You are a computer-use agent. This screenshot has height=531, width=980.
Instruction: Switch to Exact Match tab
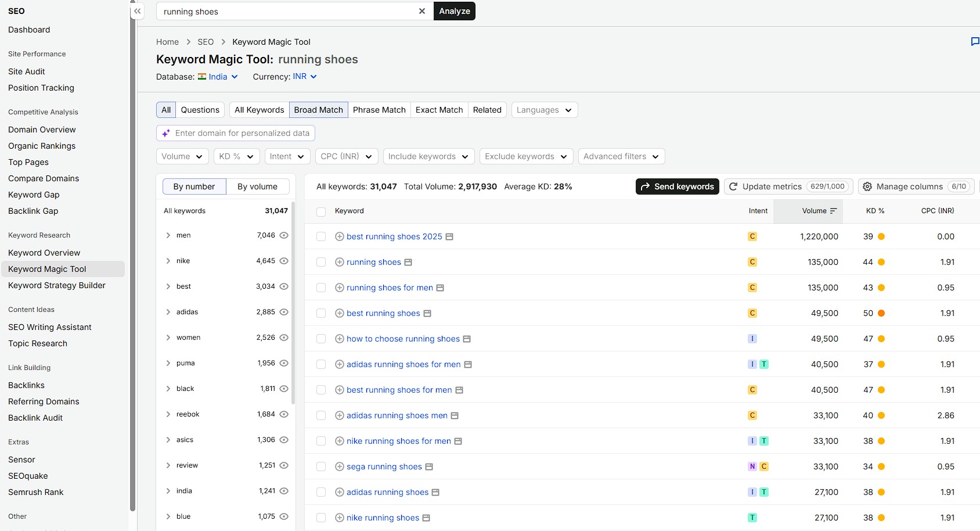439,110
